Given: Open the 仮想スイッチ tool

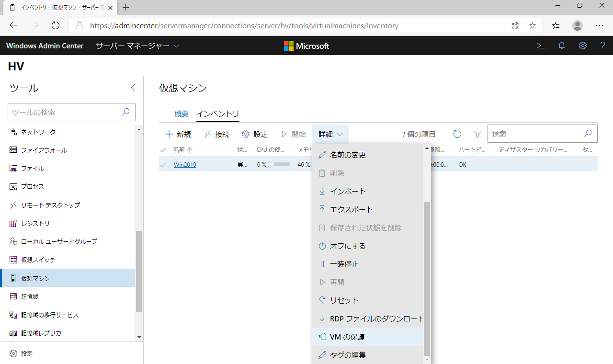Looking at the screenshot, I should [x=68, y=260].
